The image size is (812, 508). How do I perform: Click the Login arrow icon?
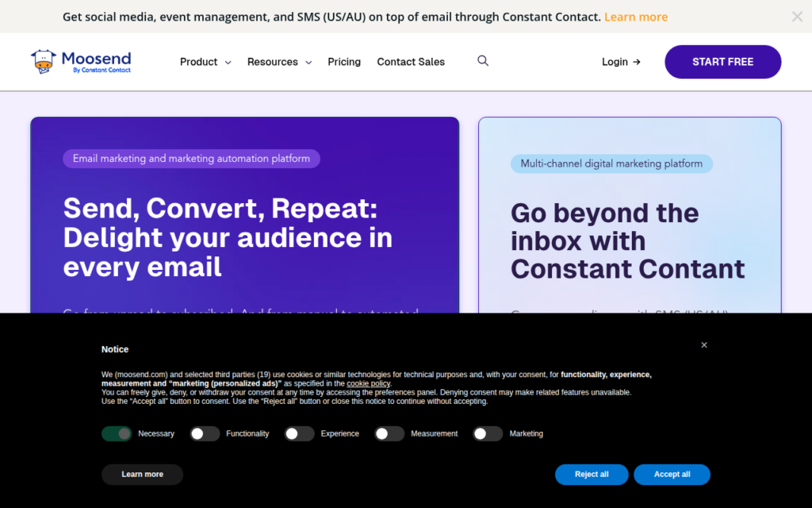point(637,62)
